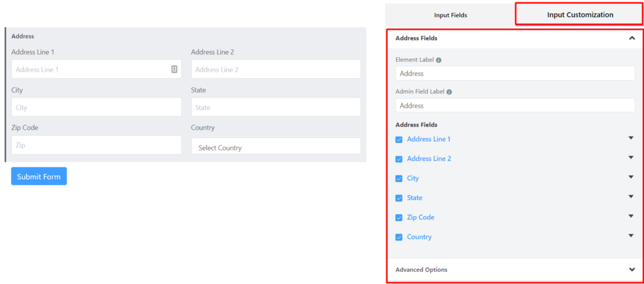Click the info icon beside Admin Field Label
Image resolution: width=644 pixels, height=284 pixels.
[449, 92]
